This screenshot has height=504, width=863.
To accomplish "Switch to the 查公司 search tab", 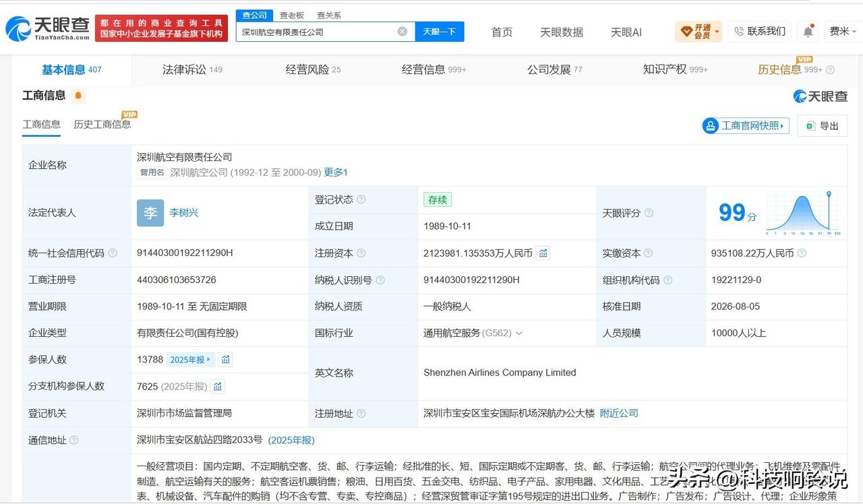I will pos(255,15).
